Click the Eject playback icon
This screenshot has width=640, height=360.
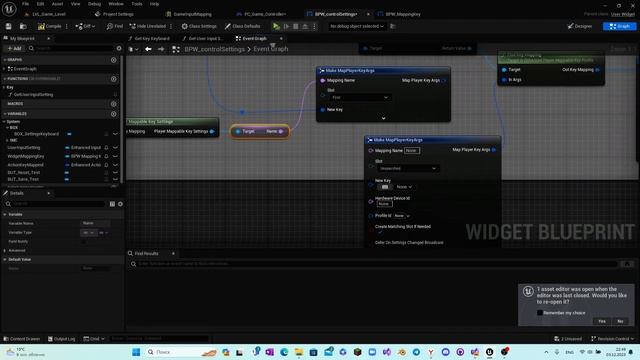tap(305, 26)
